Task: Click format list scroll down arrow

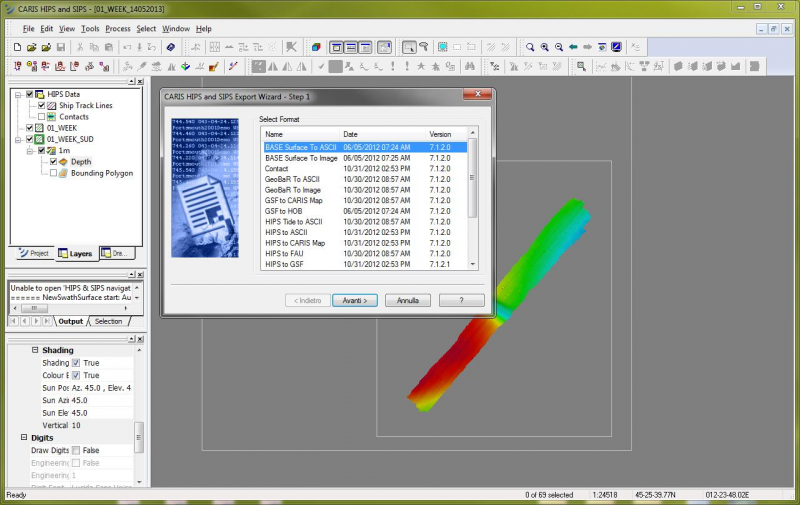Action: (472, 264)
